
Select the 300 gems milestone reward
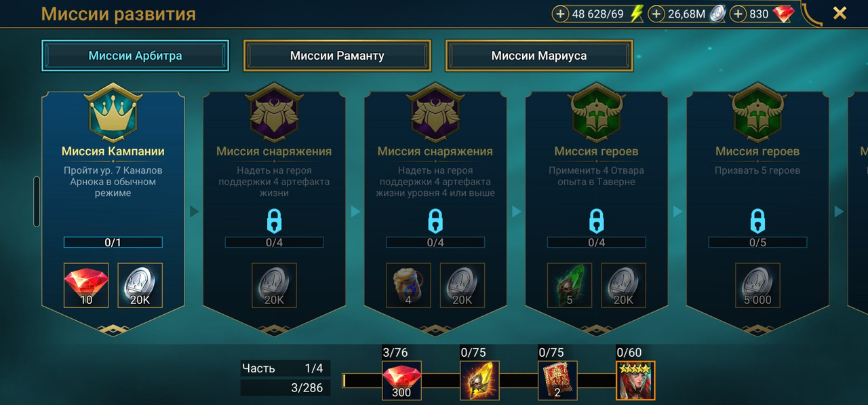pyautogui.click(x=401, y=381)
